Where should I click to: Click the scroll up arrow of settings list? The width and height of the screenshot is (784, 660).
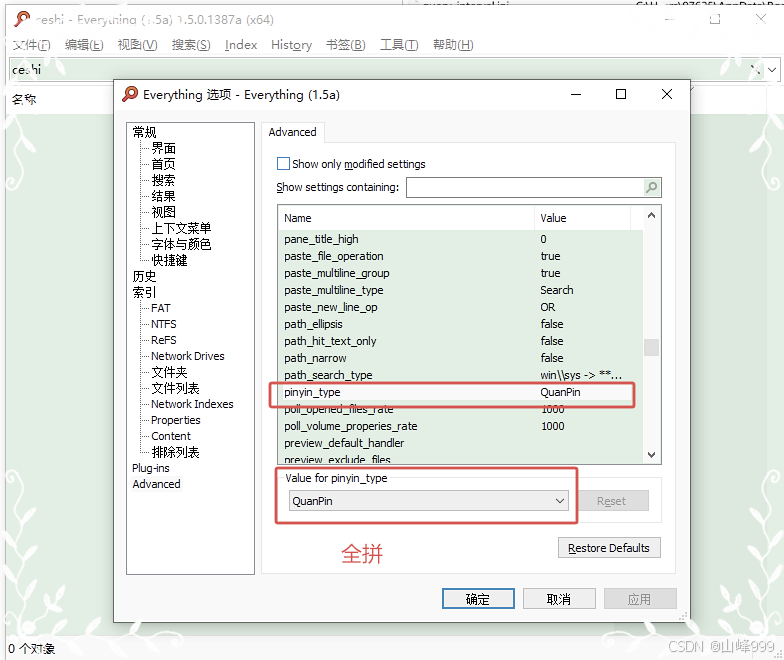tap(651, 216)
